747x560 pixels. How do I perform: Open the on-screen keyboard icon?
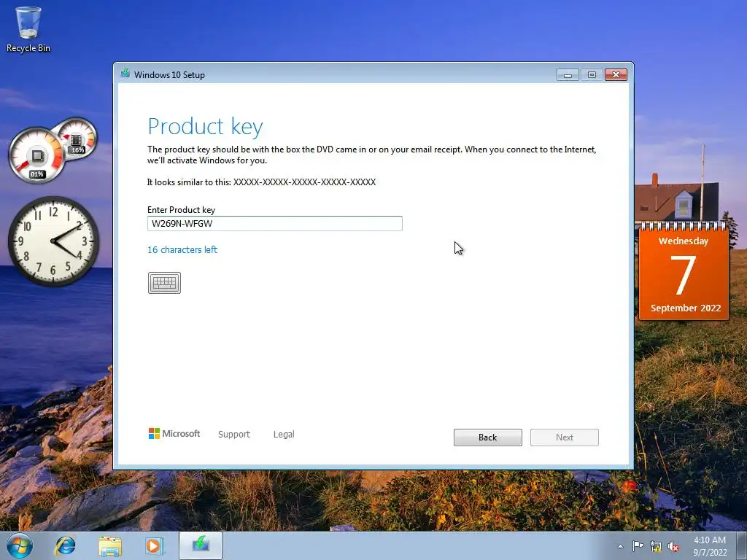click(x=164, y=283)
